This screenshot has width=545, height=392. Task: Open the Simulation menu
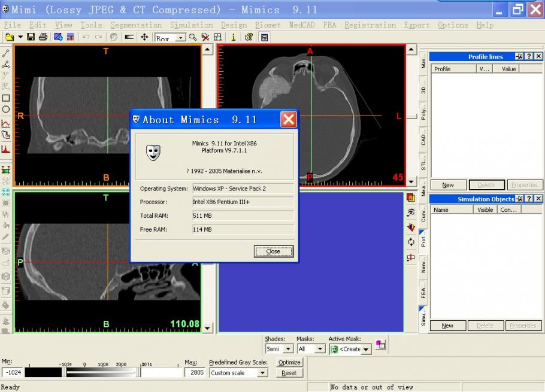192,25
